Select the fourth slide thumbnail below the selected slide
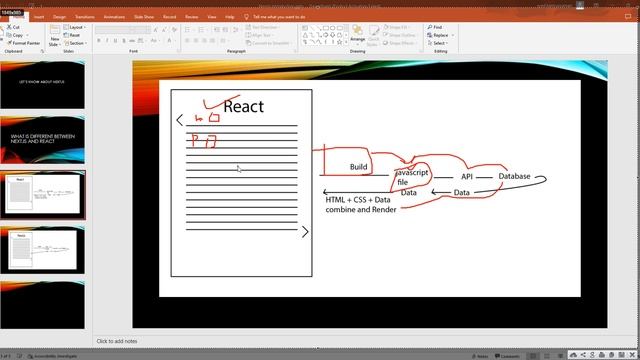640x360 pixels. 42,249
